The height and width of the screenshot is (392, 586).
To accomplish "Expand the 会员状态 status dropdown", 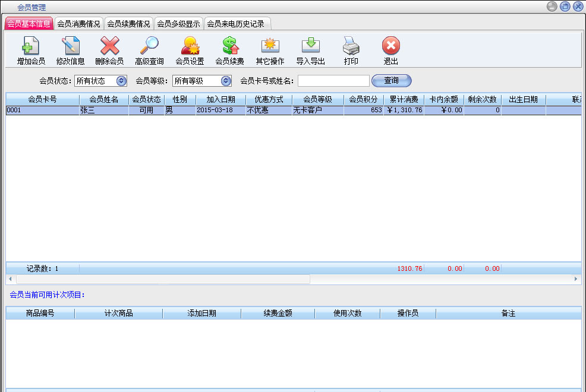I will [121, 81].
